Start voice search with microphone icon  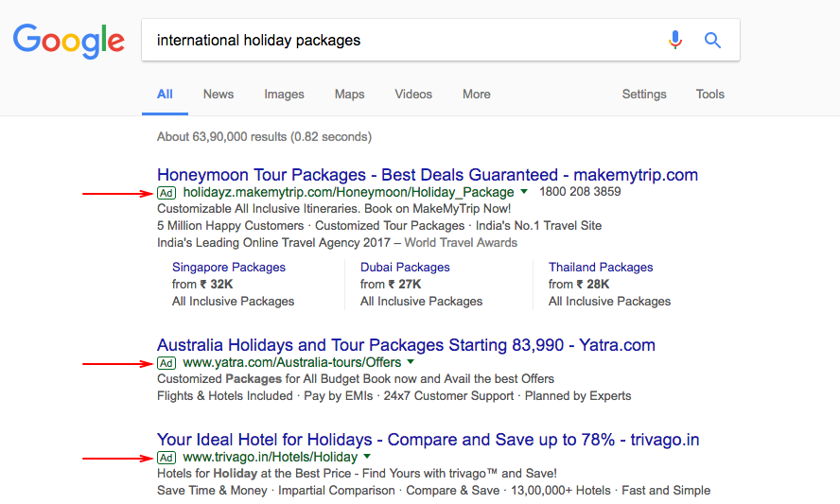(x=675, y=40)
